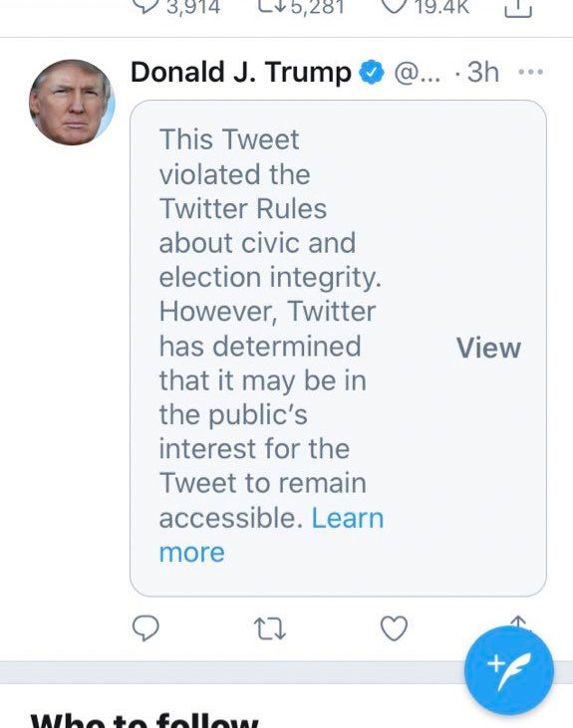Tap the Who to follow heading
Screen dimensions: 573x728
[x=144, y=719]
